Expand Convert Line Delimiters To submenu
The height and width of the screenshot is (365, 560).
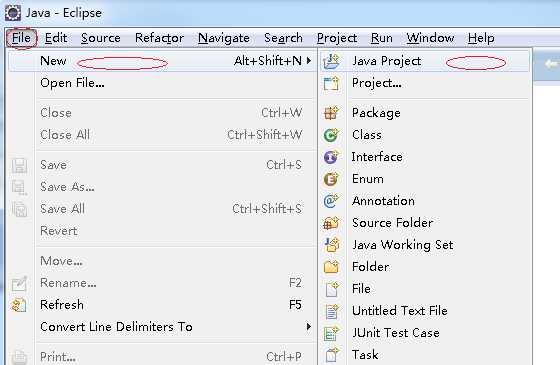[309, 326]
